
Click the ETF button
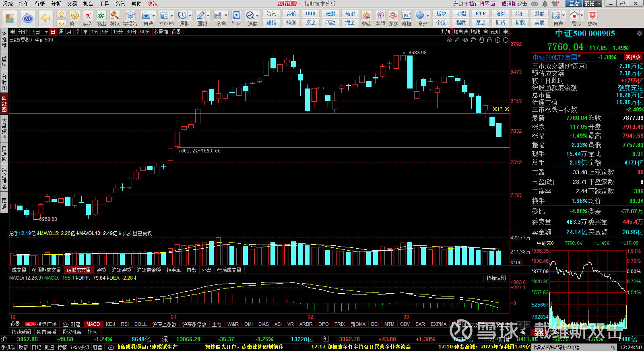coord(481,14)
